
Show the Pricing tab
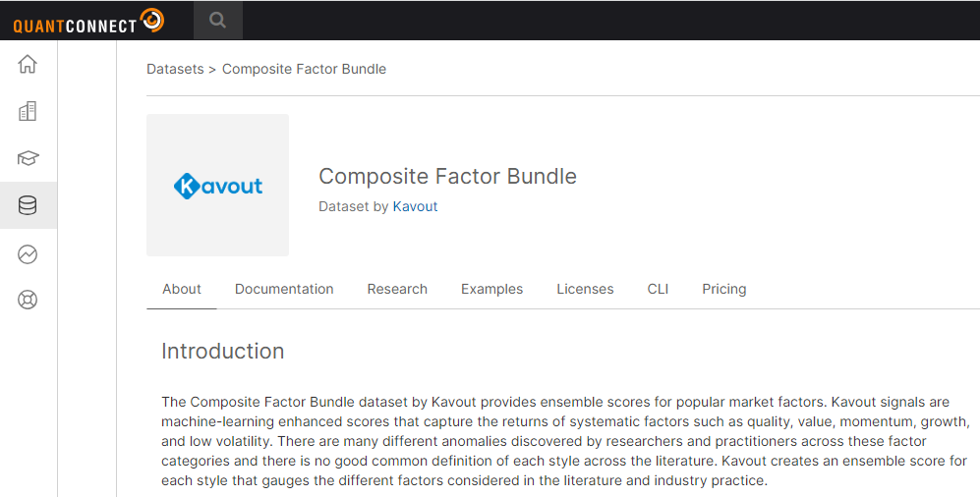tap(723, 290)
